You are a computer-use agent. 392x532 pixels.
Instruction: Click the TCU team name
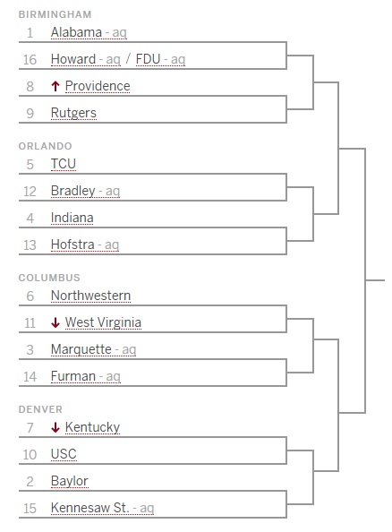coord(64,164)
